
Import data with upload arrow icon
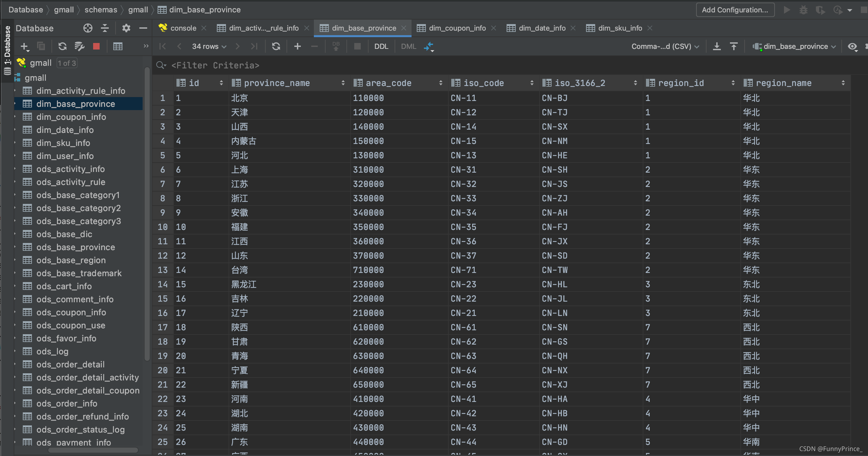tap(734, 46)
